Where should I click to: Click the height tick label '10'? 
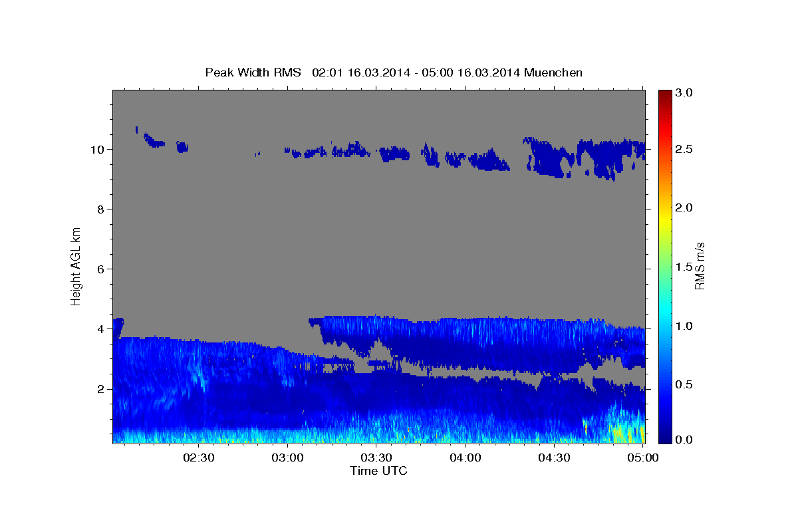click(99, 149)
